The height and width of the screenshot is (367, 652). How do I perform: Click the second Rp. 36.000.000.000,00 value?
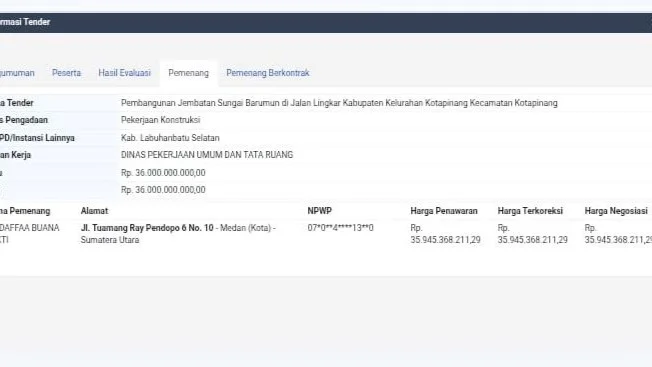click(x=163, y=190)
